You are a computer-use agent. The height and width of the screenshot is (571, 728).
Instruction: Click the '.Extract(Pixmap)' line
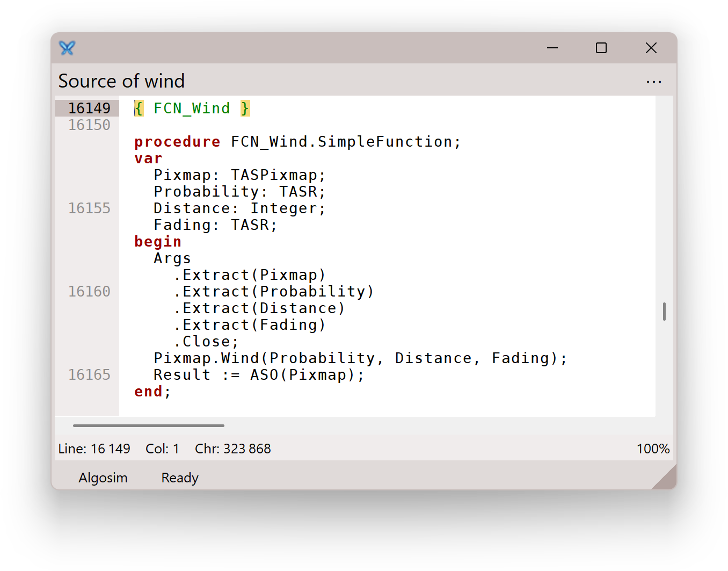250,275
